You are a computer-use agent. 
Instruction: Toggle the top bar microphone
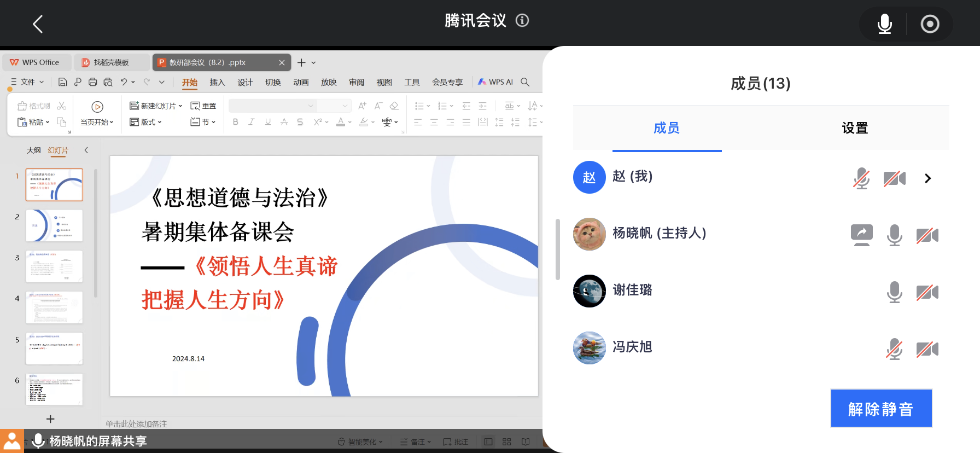click(x=884, y=24)
